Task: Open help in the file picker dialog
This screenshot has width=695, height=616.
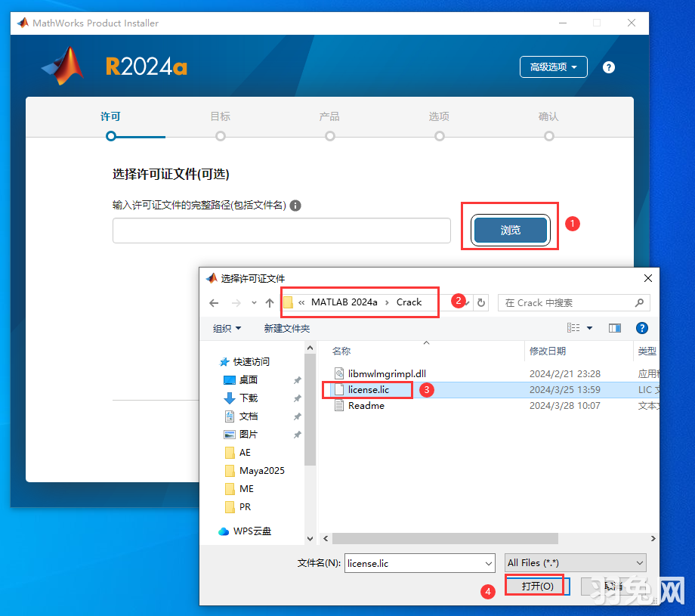Action: click(641, 327)
